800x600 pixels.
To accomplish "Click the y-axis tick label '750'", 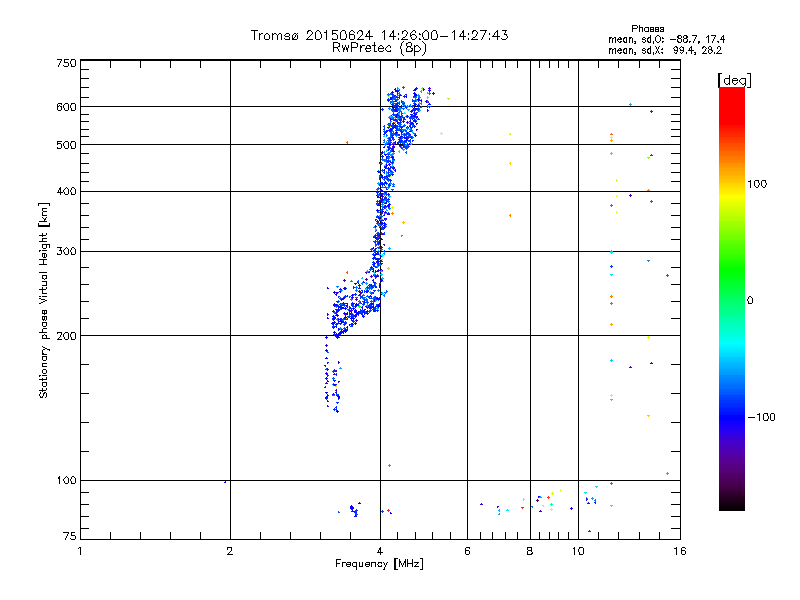I will coord(66,63).
